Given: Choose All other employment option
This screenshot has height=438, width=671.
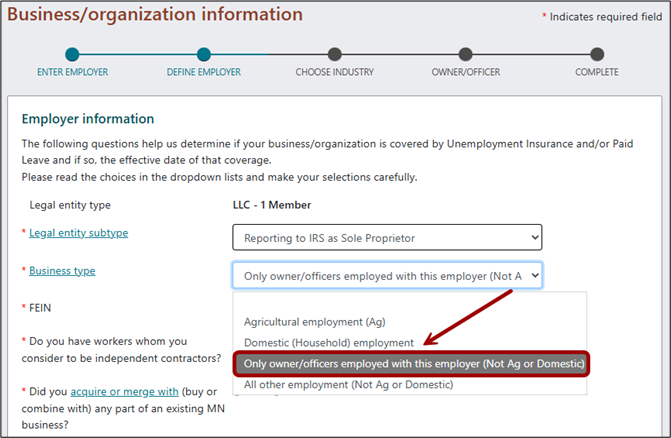Looking at the screenshot, I should pos(348,384).
